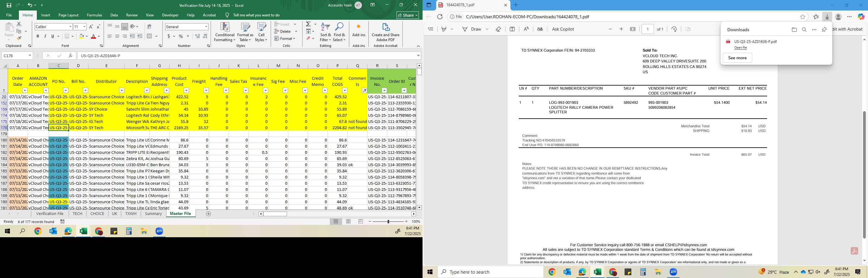Click the Cut scissors icon
Viewport: 868px width, 278px height.
click(x=19, y=24)
